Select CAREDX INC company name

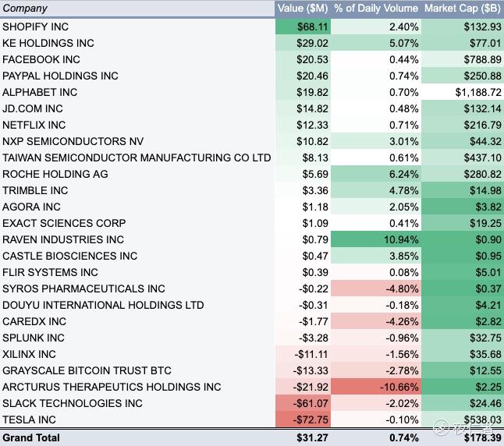pyautogui.click(x=34, y=322)
